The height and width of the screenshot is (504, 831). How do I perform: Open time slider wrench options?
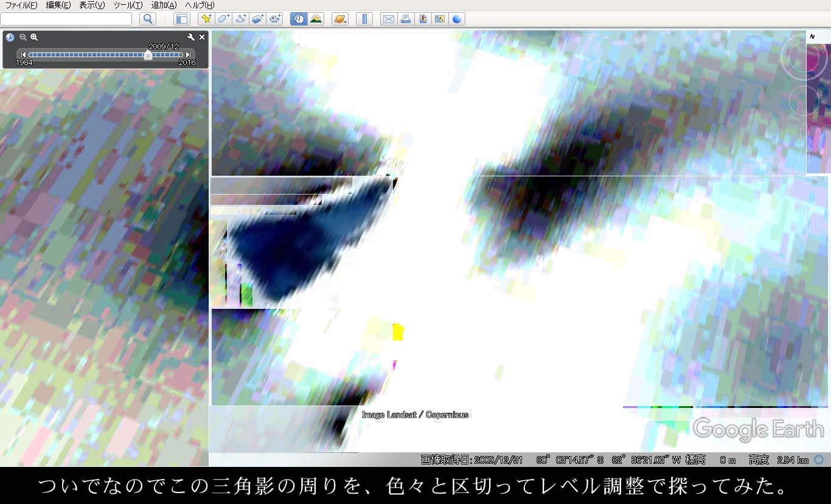[191, 37]
